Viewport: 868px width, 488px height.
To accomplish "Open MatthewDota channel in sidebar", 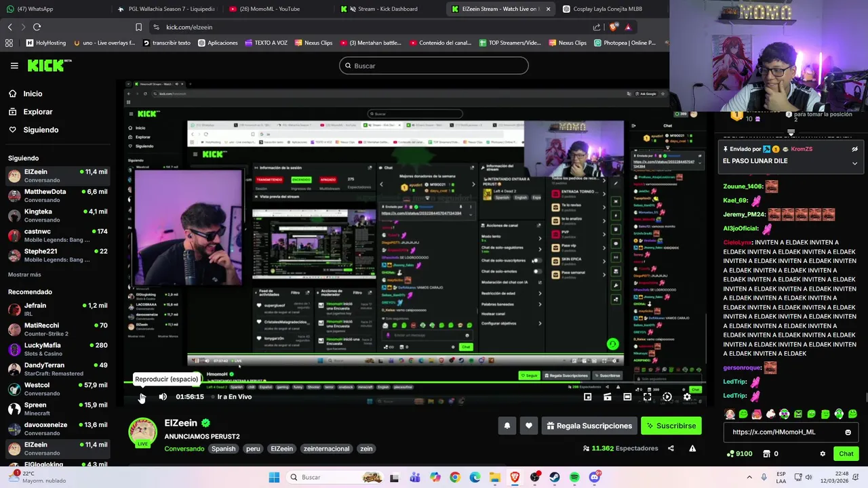I will [58, 196].
